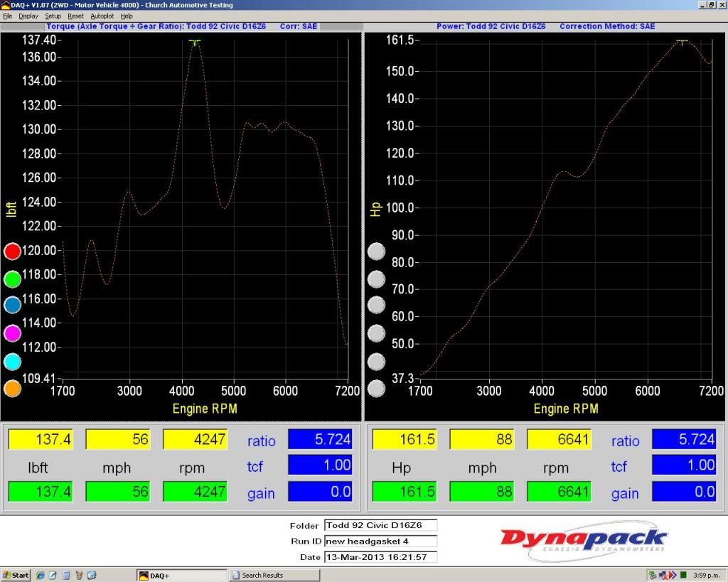Open the Display menu
Viewport: 728px width, 582px height.
pyautogui.click(x=28, y=16)
